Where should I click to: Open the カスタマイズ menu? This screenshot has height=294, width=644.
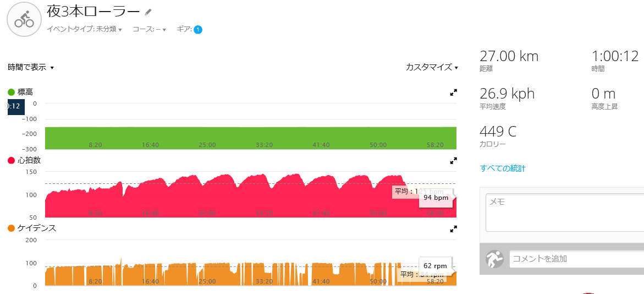432,67
